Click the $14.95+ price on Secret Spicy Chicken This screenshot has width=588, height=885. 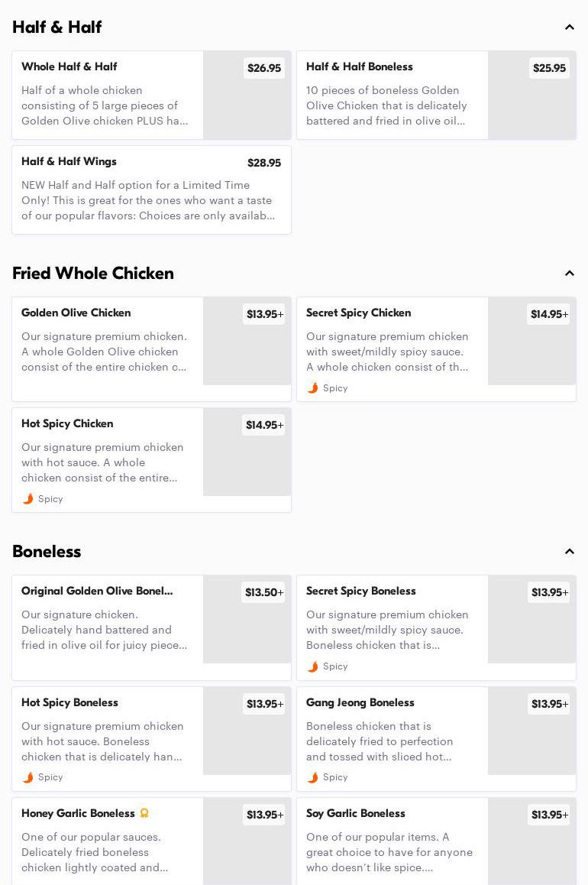pyautogui.click(x=548, y=314)
